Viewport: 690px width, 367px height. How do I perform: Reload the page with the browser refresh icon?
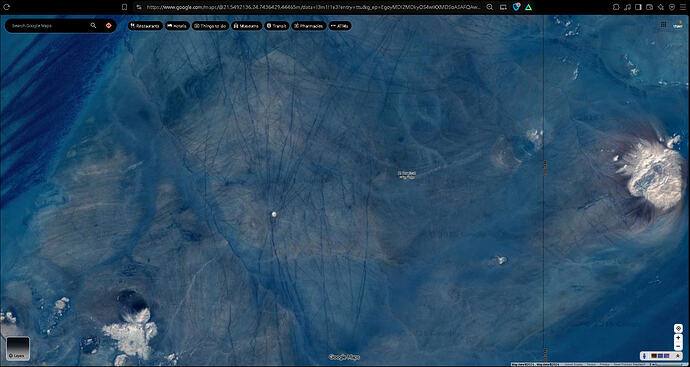pyautogui.click(x=8, y=7)
